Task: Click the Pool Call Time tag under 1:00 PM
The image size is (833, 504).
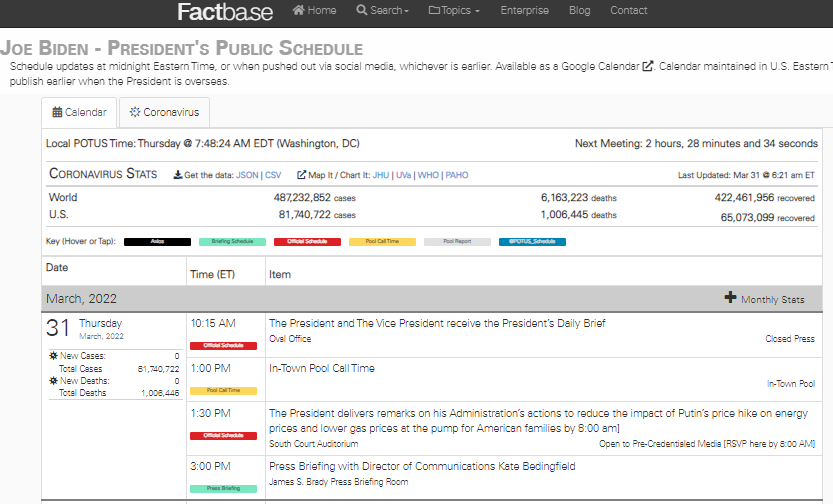Action: 223,390
